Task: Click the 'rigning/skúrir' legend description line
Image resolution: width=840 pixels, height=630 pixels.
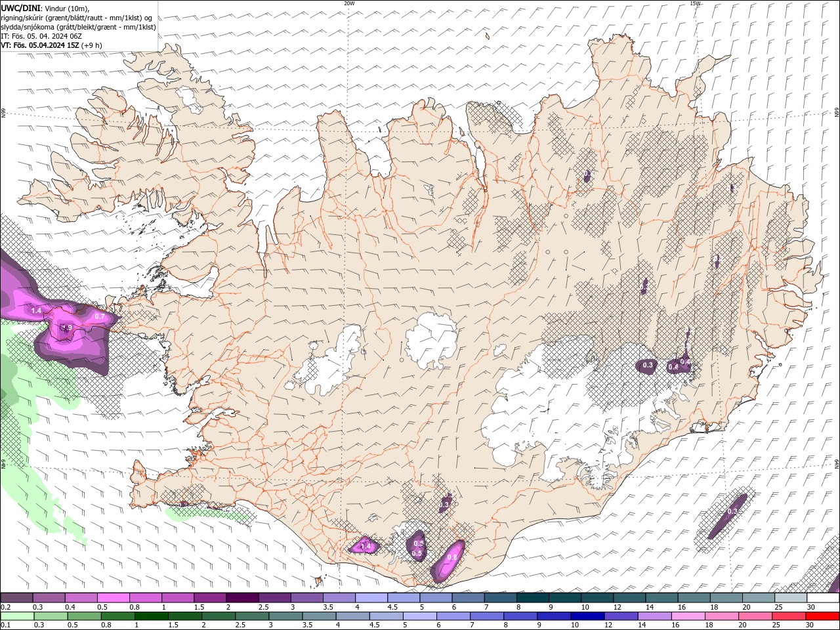Action: click(x=77, y=18)
